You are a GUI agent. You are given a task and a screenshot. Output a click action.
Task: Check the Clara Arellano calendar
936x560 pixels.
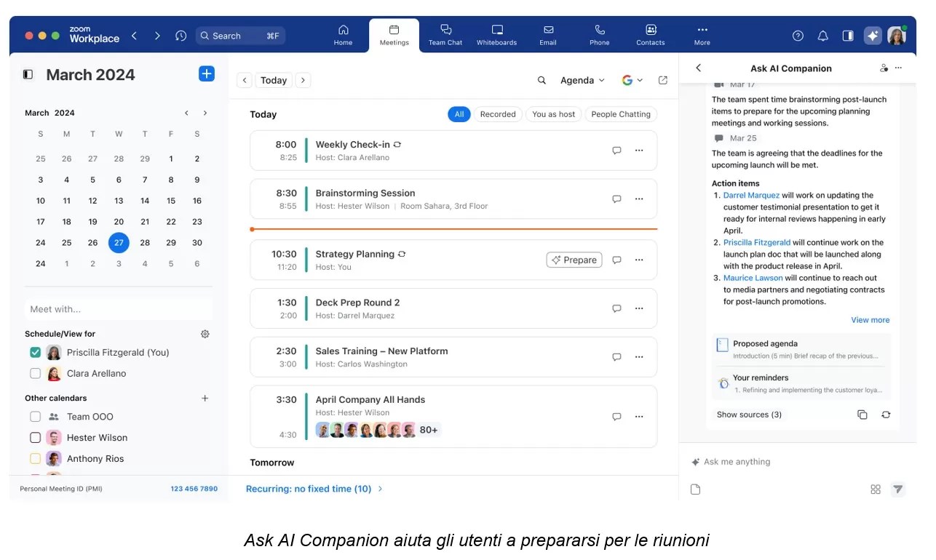35,373
